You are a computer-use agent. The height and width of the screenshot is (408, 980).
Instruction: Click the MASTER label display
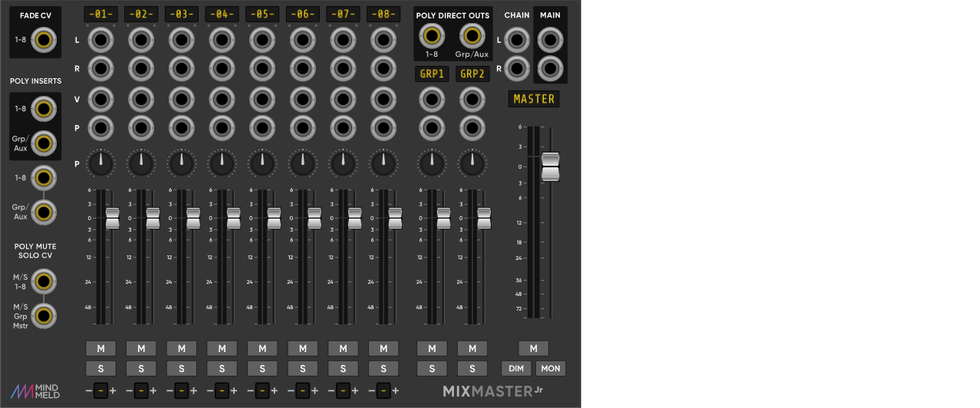534,99
